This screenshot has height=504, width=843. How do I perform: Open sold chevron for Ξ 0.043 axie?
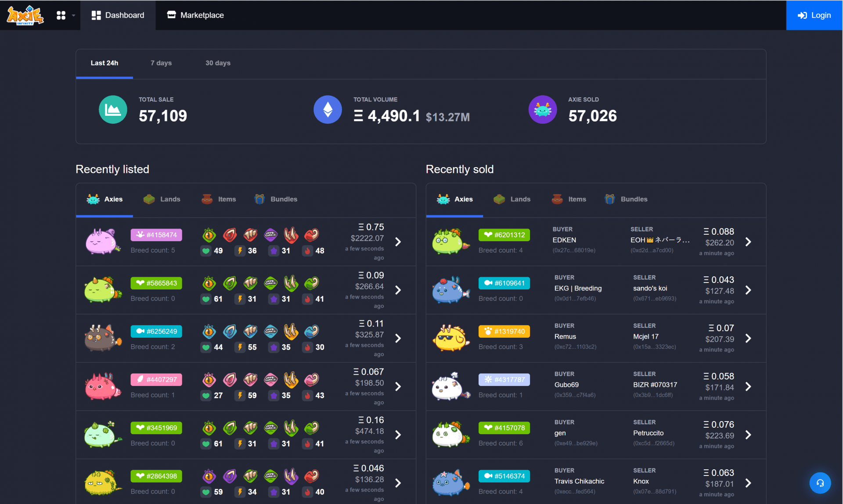tap(748, 290)
